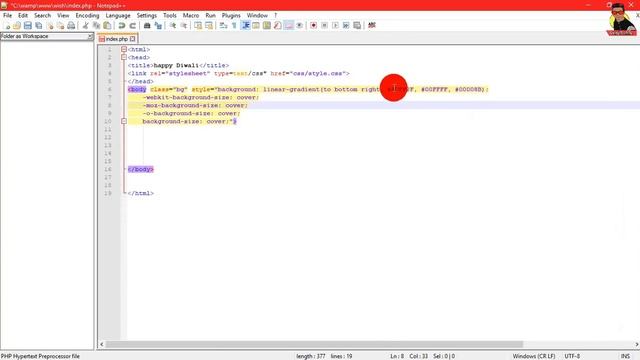
Task: Click the horizontal scrollbar right arrow
Action: click(636, 344)
